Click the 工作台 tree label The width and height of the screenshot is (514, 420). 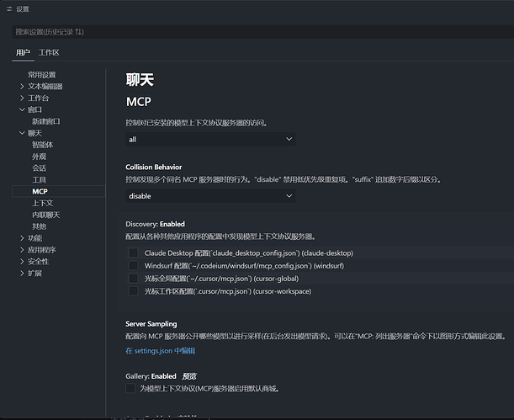pyautogui.click(x=39, y=98)
